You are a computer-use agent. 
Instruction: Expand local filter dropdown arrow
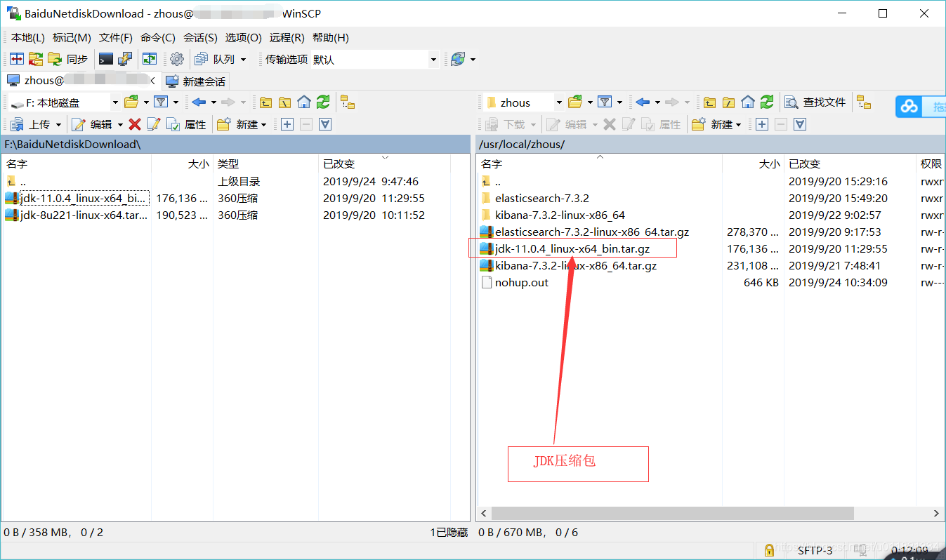click(176, 102)
